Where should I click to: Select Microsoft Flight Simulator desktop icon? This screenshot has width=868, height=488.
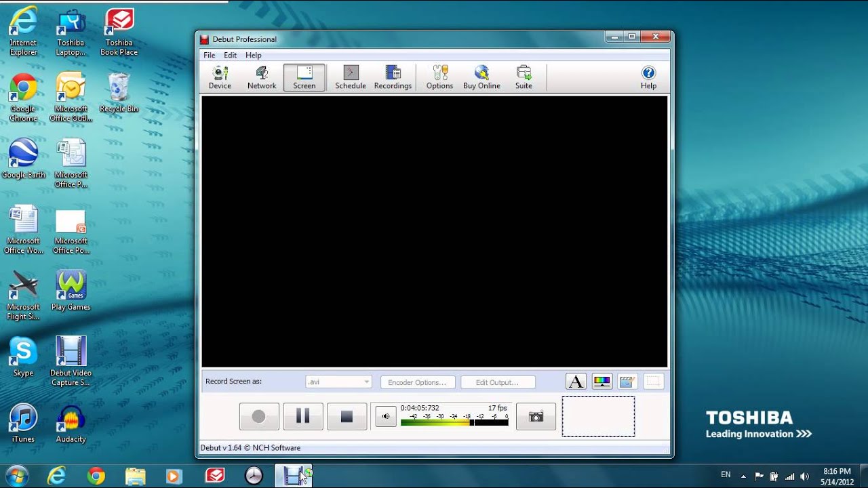23,296
